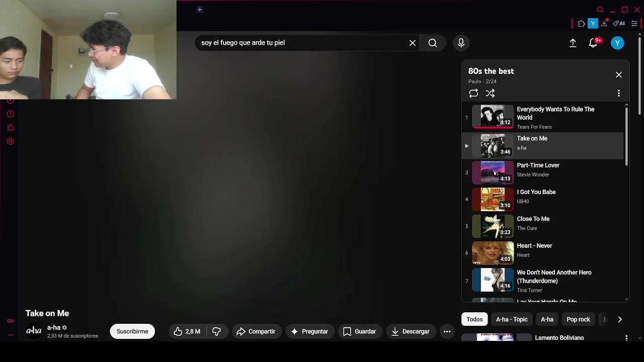Open a new browser tab with plus

200,10
